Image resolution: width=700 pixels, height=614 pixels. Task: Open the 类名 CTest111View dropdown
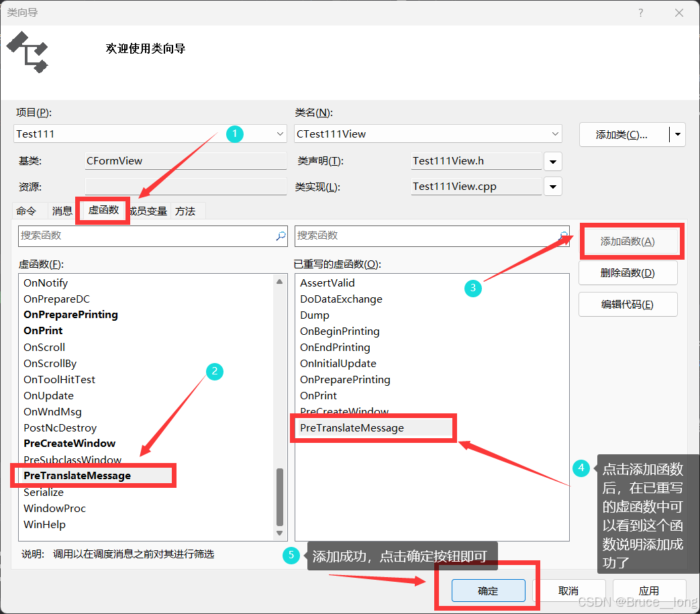tap(555, 134)
